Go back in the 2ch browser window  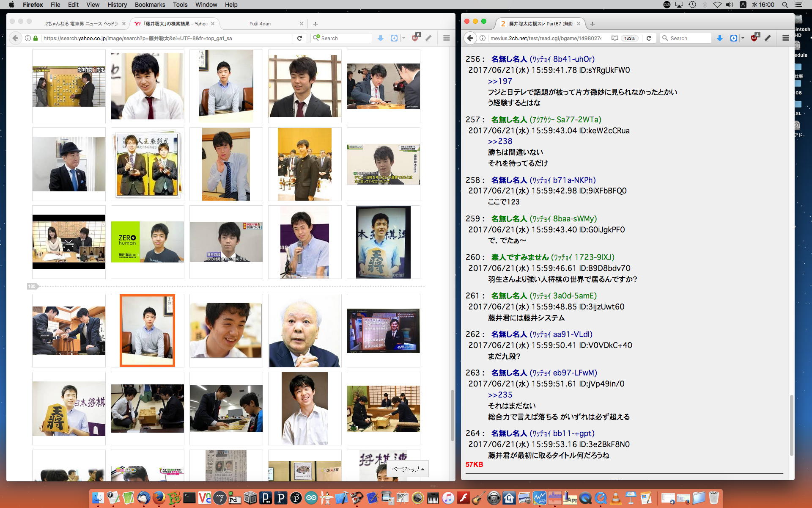coord(470,38)
